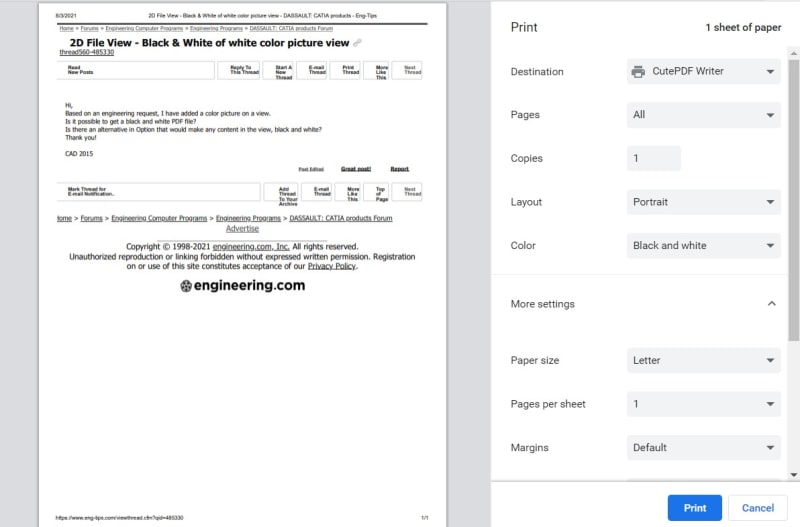800x527 pixels.
Task: Click Reply To This Thread in preview
Action: click(x=239, y=70)
